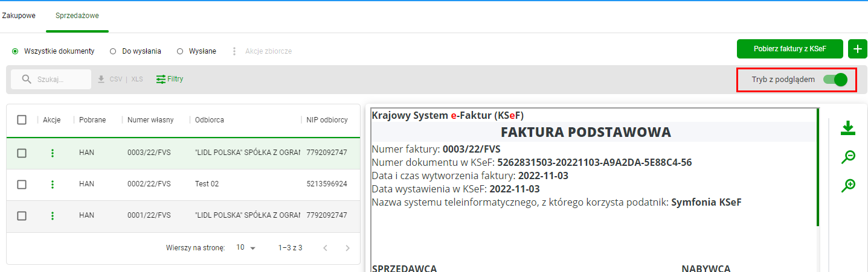Select the Sprzedażowe tab
868x272 pixels.
tap(77, 15)
